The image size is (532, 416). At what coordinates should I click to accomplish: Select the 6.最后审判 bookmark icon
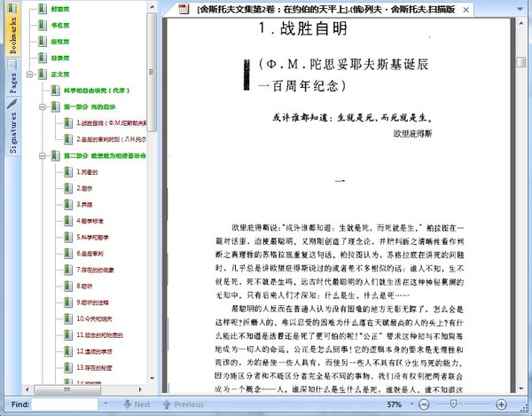68,254
